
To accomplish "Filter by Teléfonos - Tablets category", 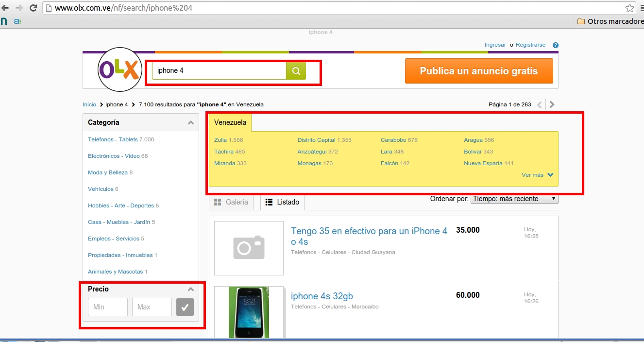I will click(x=113, y=139).
